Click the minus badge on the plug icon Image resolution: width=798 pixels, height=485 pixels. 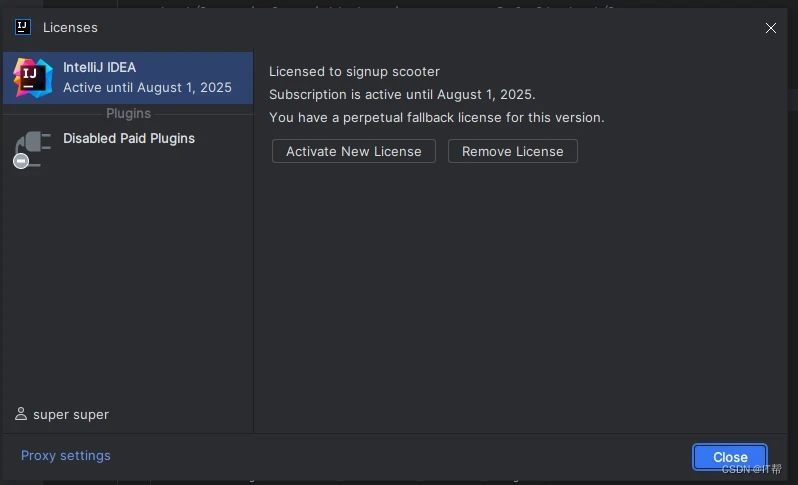click(21, 160)
